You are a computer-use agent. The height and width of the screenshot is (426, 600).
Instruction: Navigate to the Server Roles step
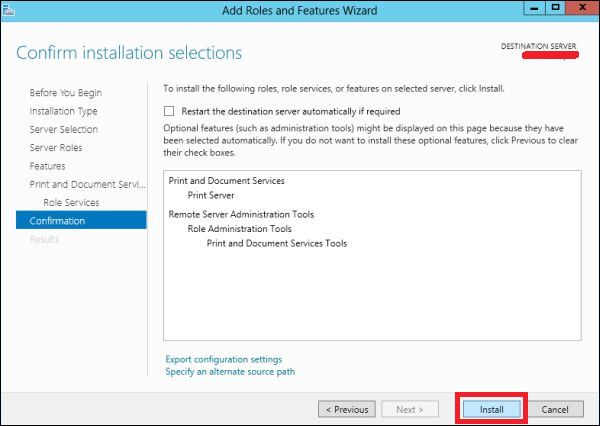(56, 148)
